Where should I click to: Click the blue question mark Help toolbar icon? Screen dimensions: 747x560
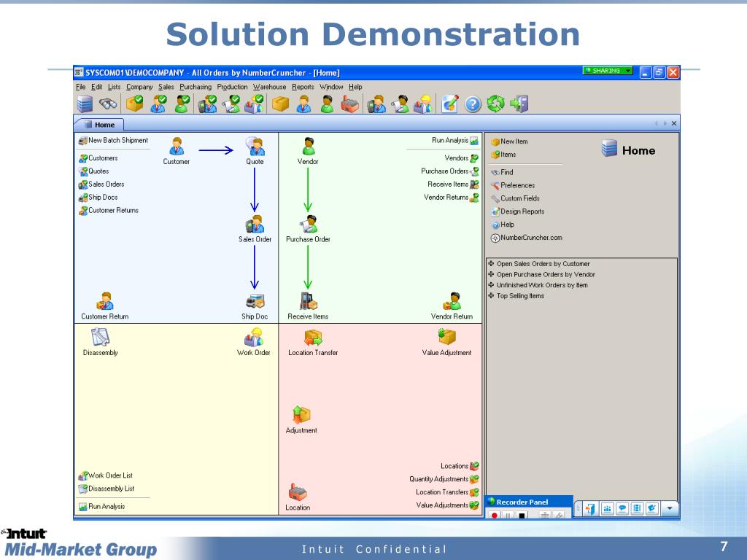[x=473, y=104]
